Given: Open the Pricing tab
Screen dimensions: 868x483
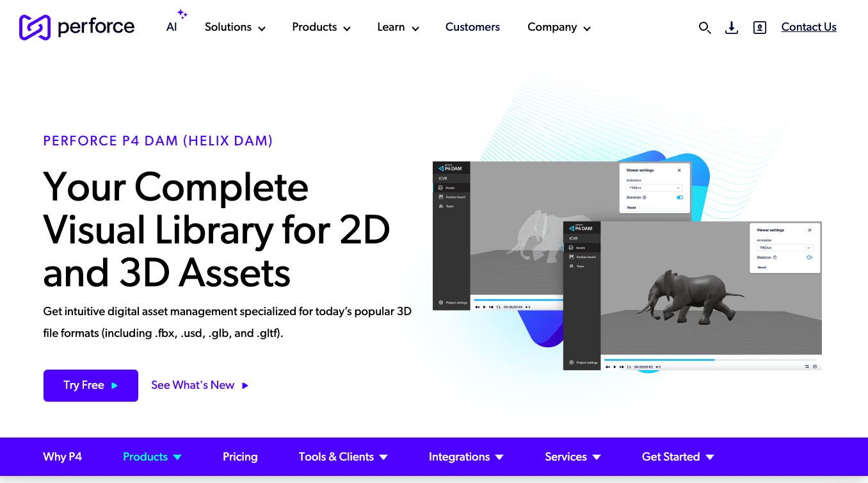Looking at the screenshot, I should (240, 457).
